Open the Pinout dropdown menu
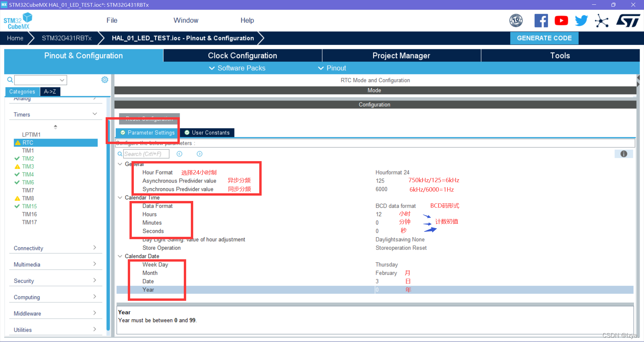This screenshot has height=342, width=644. [x=332, y=68]
